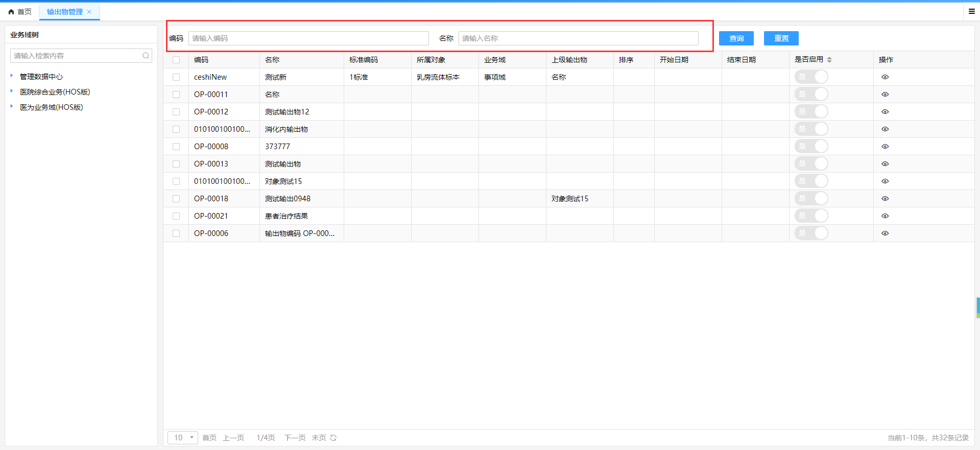The width and height of the screenshot is (980, 450).
Task: Click the 查询 search button
Action: pos(736,38)
